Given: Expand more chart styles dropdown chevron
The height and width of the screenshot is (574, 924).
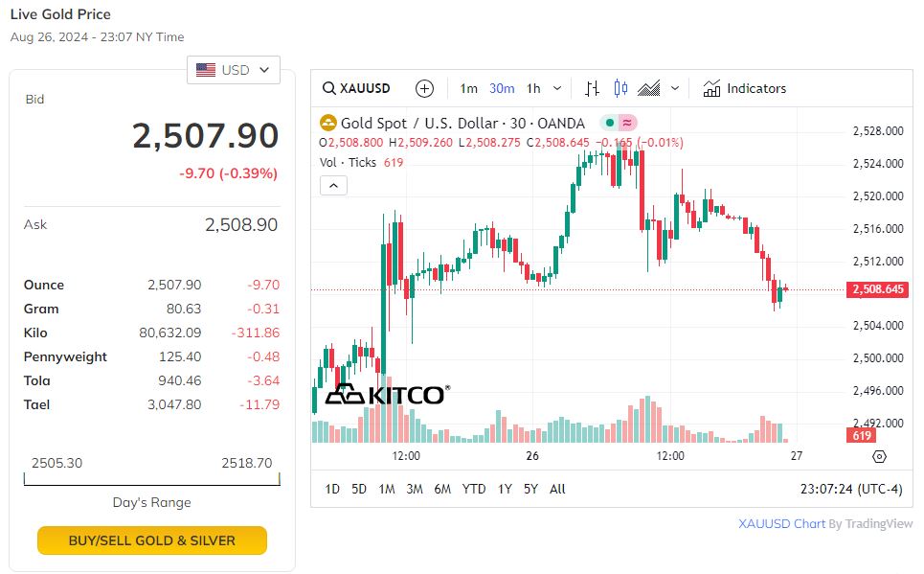Looking at the screenshot, I should point(675,88).
